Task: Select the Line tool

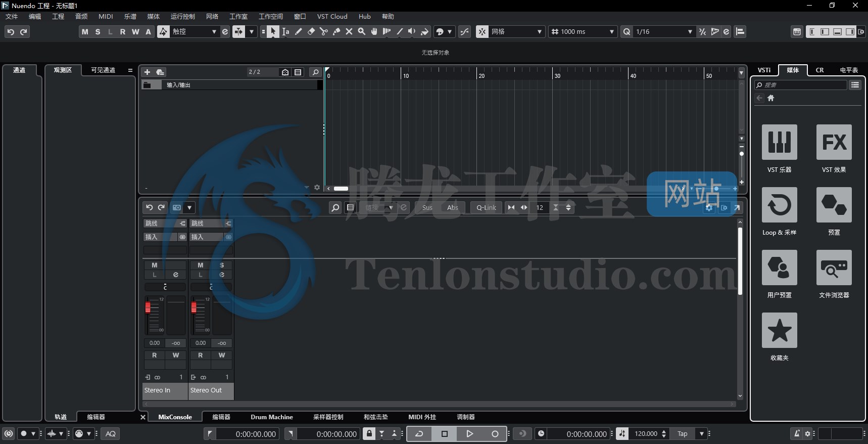Action: [399, 31]
